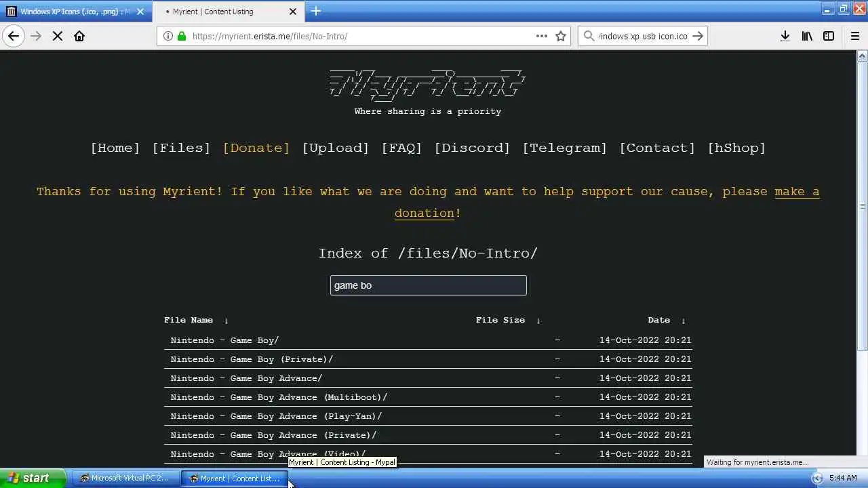Open Nintendo - Game Boy (Private)/ folder

click(252, 359)
